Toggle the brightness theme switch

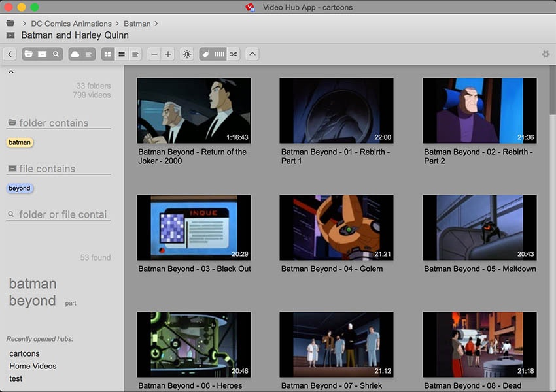click(x=187, y=54)
